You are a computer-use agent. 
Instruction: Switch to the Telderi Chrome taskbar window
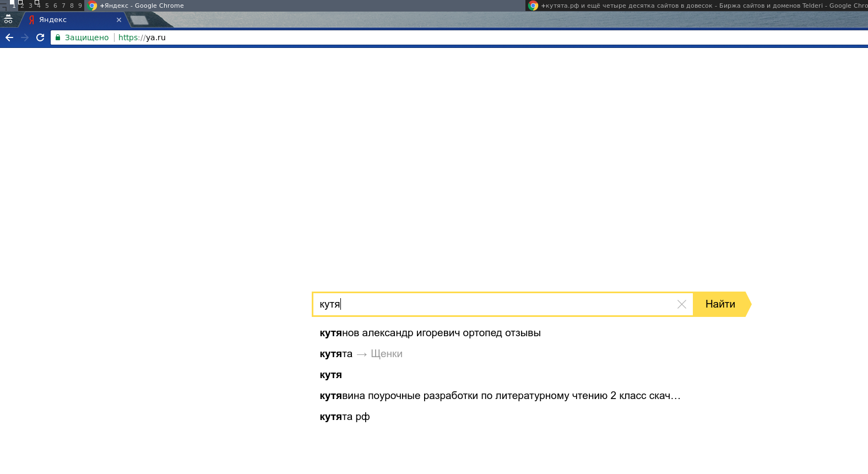[x=697, y=6]
